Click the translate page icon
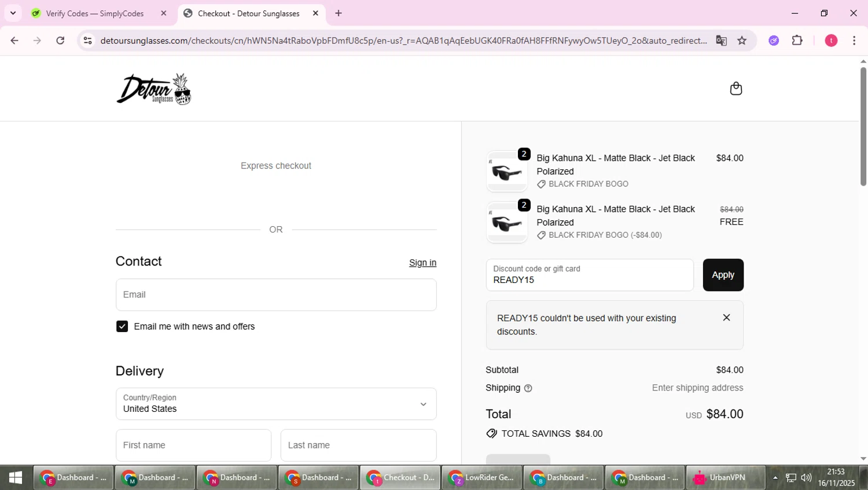 tap(721, 40)
